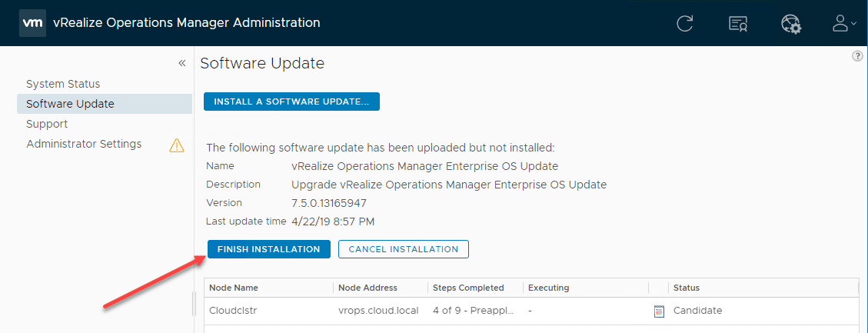This screenshot has width=868, height=333.
Task: Collapse the left navigation pane
Action: (x=182, y=63)
